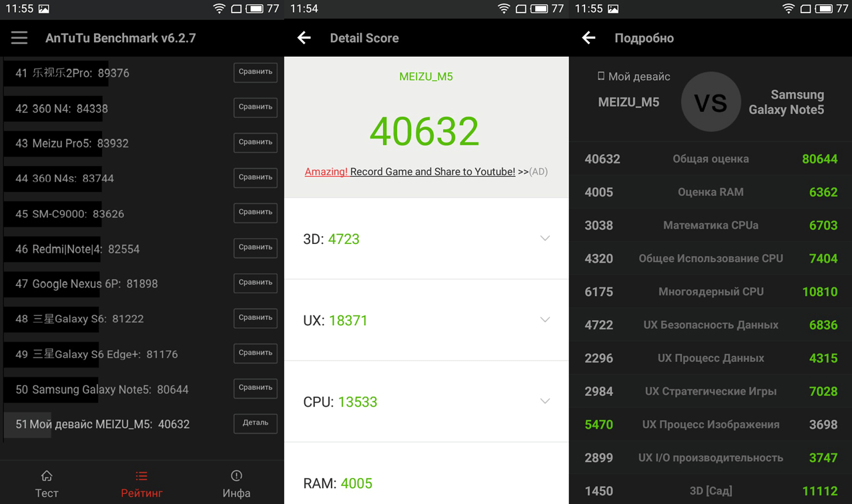This screenshot has width=852, height=504.
Task: Expand the UX score details
Action: 544,320
